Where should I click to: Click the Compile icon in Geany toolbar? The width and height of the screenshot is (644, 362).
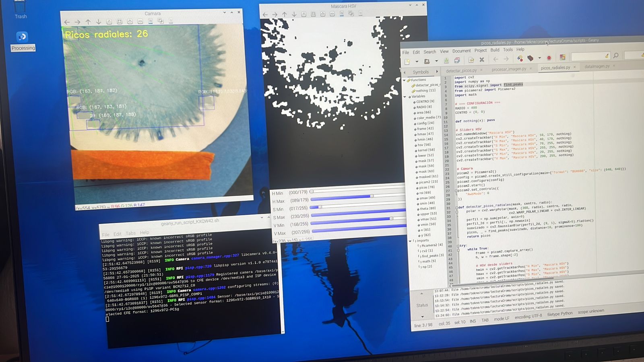(x=520, y=59)
